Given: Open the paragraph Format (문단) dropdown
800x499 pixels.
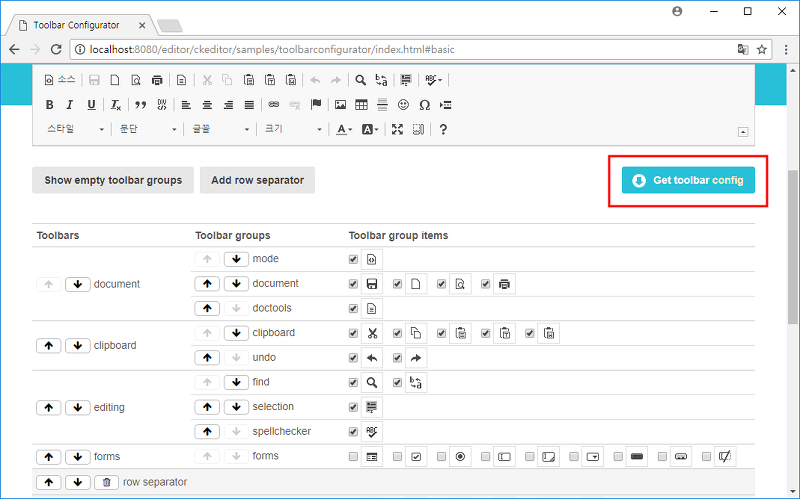Looking at the screenshot, I should [148, 130].
